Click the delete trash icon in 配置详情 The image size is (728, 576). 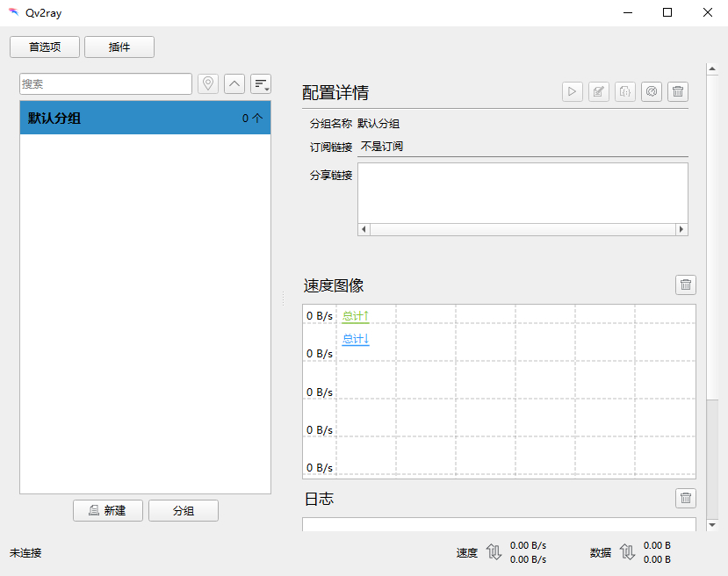tap(678, 91)
